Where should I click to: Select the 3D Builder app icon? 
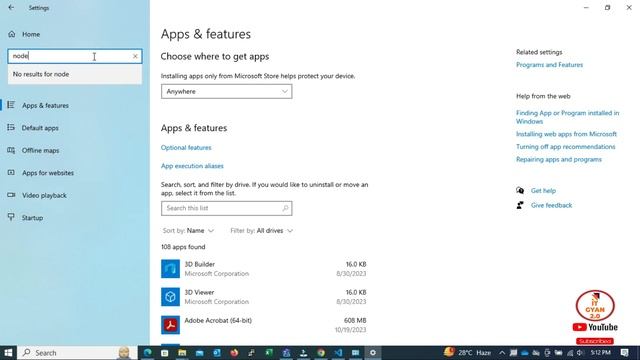coord(170,269)
